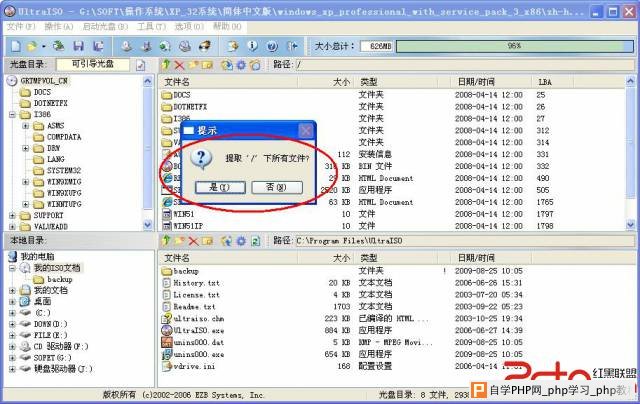Screen dimensions: 640x404
Task: Click the Exit toolbar icon
Action: (x=292, y=46)
